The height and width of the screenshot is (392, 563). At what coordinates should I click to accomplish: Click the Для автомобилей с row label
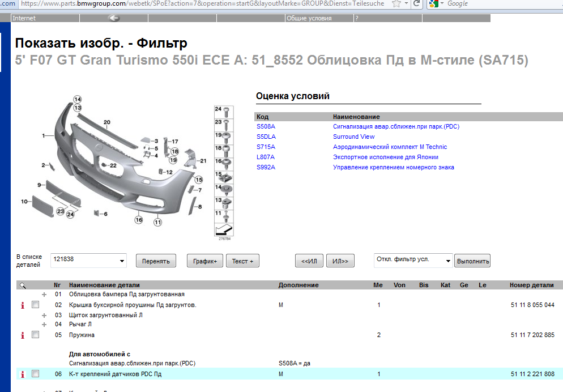pos(100,354)
